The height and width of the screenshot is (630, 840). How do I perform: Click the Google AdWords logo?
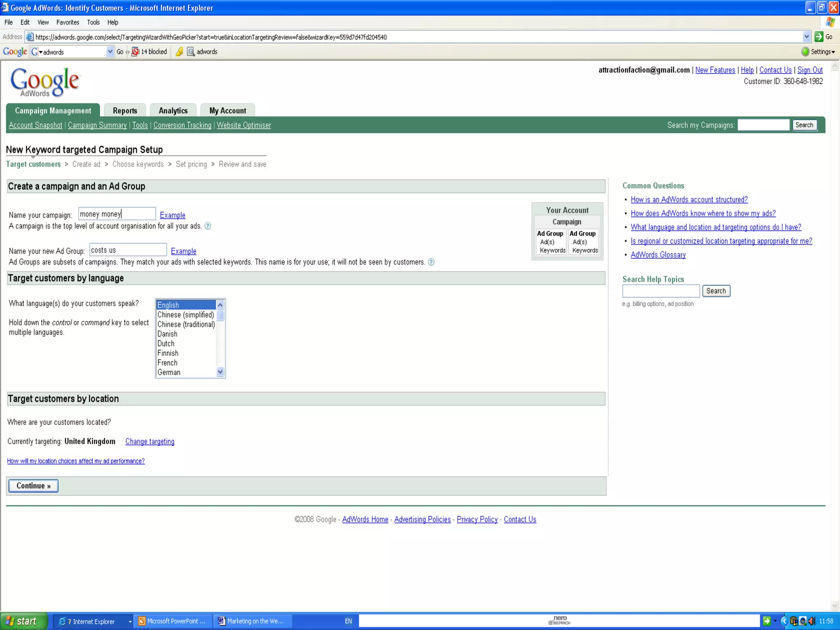point(45,82)
